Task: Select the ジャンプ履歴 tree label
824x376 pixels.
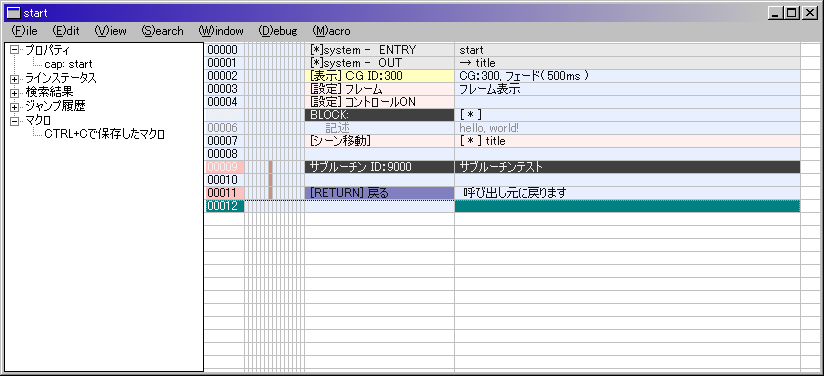Action: pos(55,107)
